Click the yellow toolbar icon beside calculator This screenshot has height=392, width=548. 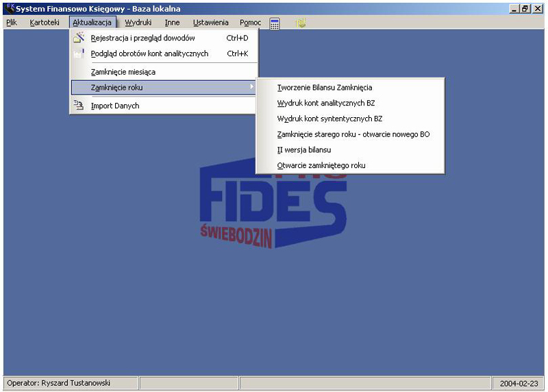coord(301,23)
